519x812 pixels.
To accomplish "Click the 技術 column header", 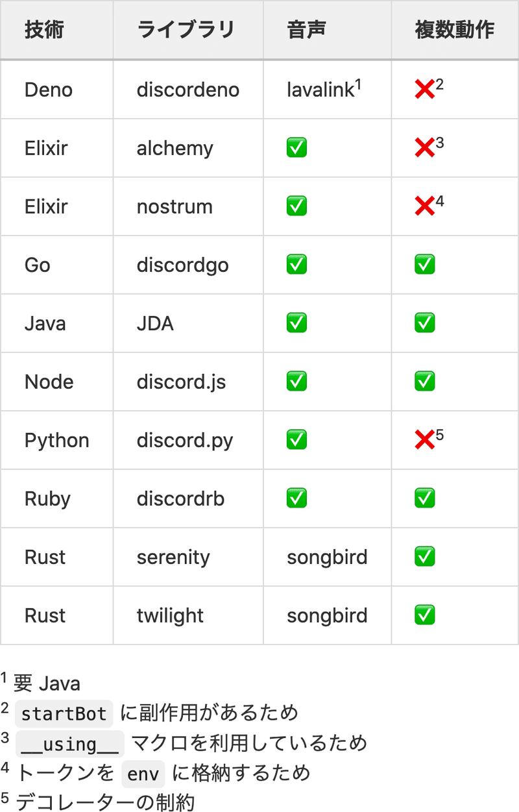I will [44, 30].
